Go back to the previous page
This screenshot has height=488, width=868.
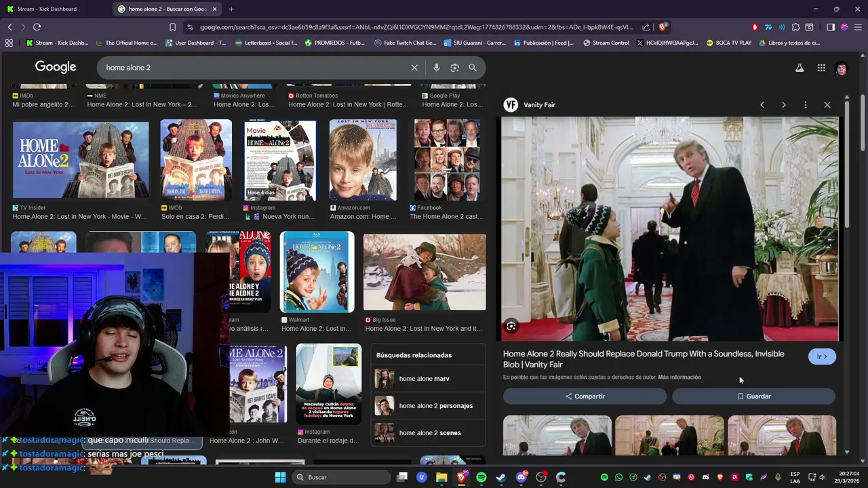coord(9,27)
